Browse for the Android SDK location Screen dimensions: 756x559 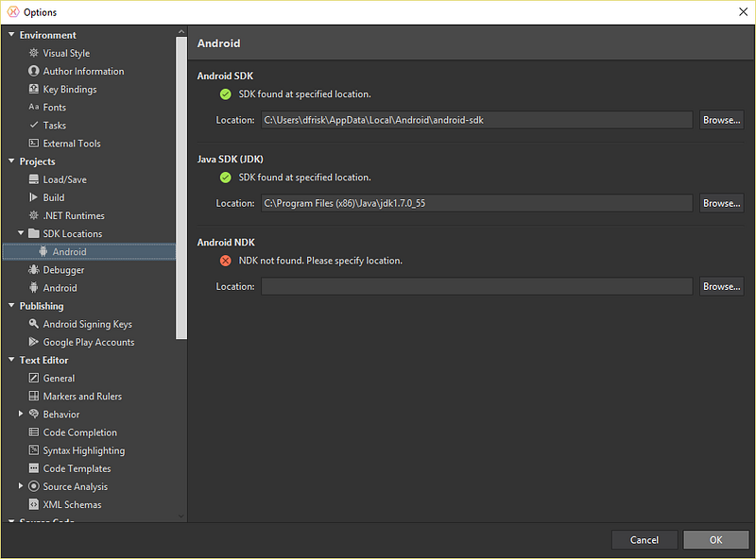coord(721,120)
